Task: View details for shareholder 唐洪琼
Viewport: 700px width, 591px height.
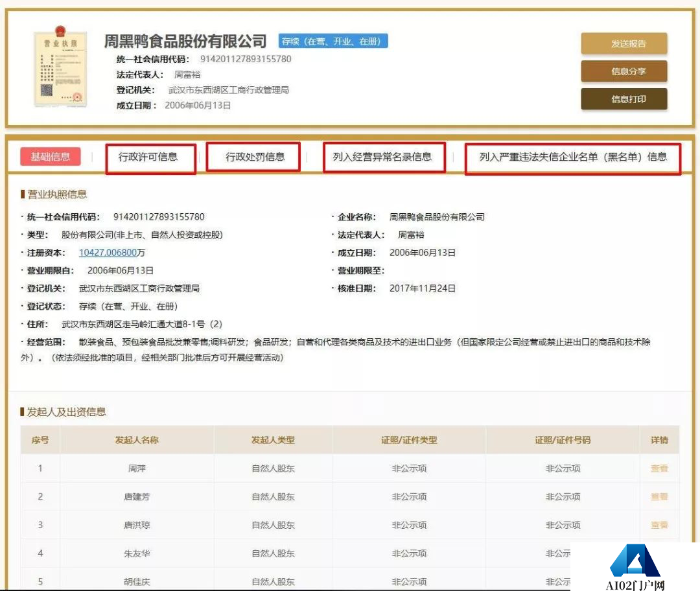Action: click(659, 525)
